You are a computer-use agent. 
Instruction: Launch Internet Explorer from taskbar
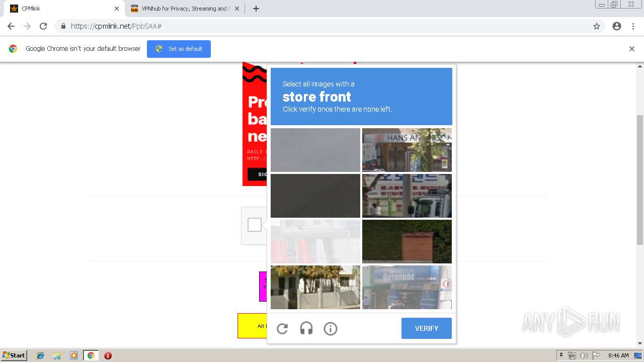[40, 355]
